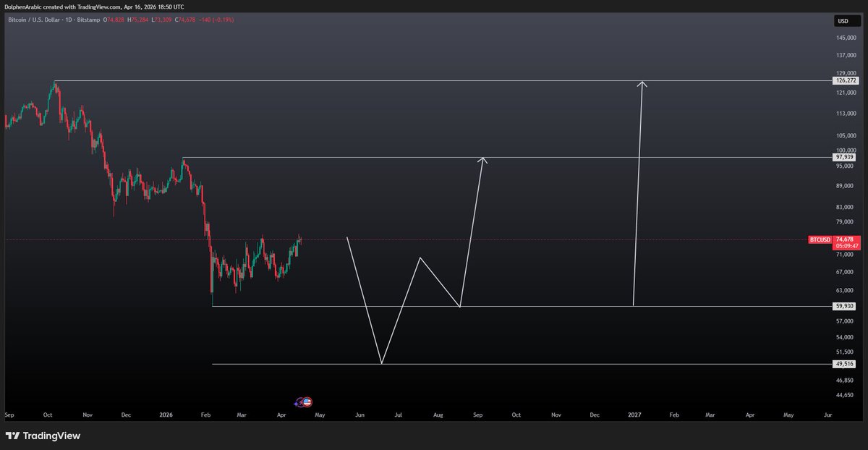Click the 44,650 price axis label
The height and width of the screenshot is (450, 868).
coord(844,395)
